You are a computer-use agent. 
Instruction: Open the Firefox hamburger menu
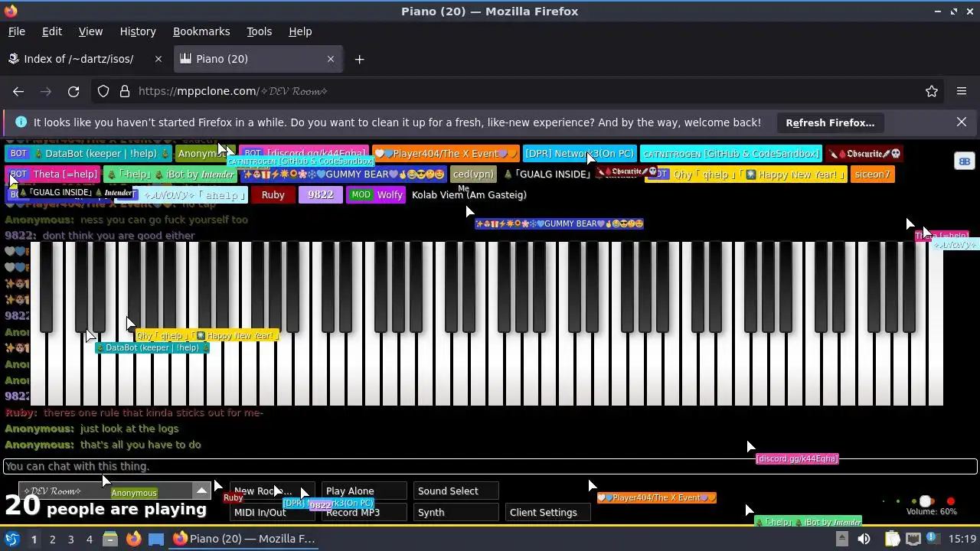pyautogui.click(x=962, y=91)
